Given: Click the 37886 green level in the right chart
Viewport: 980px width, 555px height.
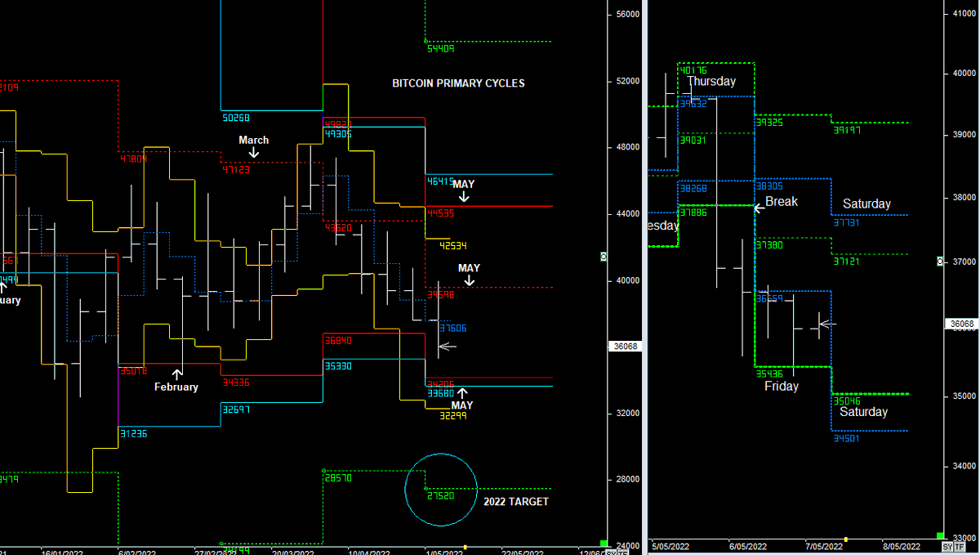Looking at the screenshot, I should (x=693, y=213).
